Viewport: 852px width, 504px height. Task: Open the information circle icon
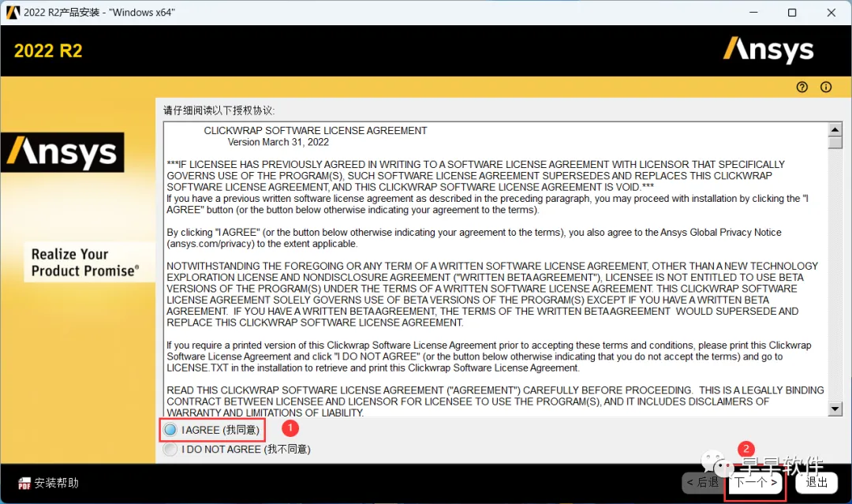tap(826, 87)
